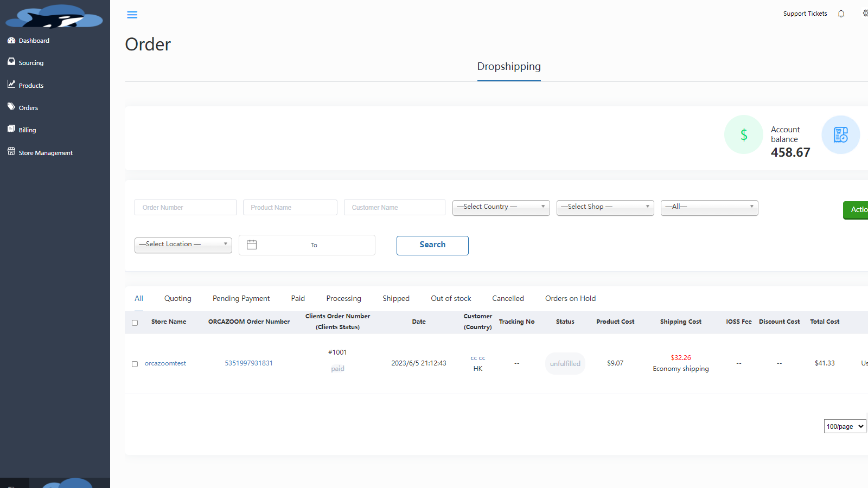Viewport: 868px width, 488px height.
Task: Expand the Select Shop dropdown
Action: click(x=605, y=208)
